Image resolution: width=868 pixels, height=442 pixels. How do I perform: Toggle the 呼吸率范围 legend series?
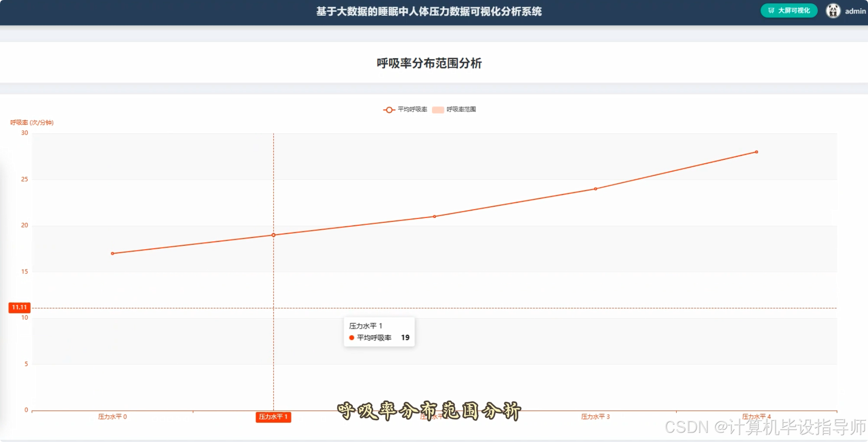click(454, 109)
